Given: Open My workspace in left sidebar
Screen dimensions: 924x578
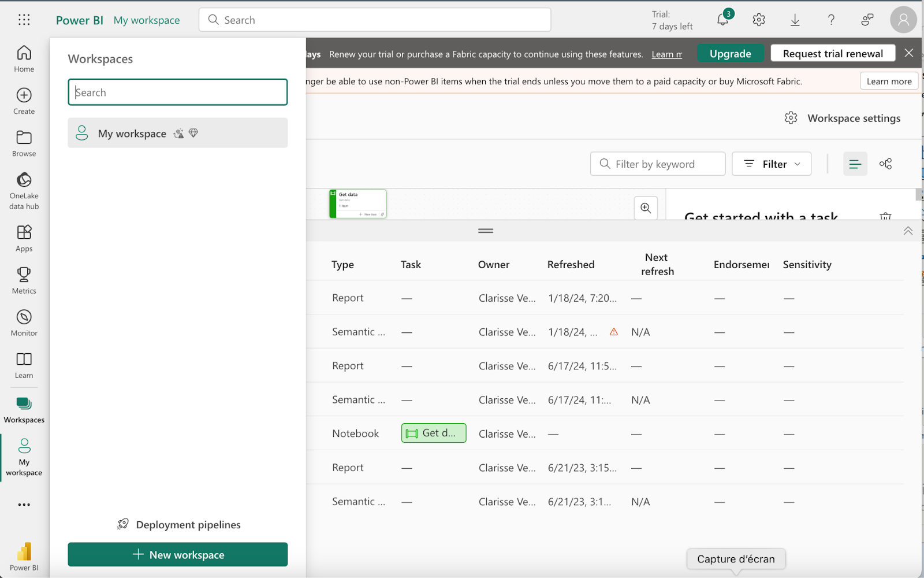Looking at the screenshot, I should point(24,457).
